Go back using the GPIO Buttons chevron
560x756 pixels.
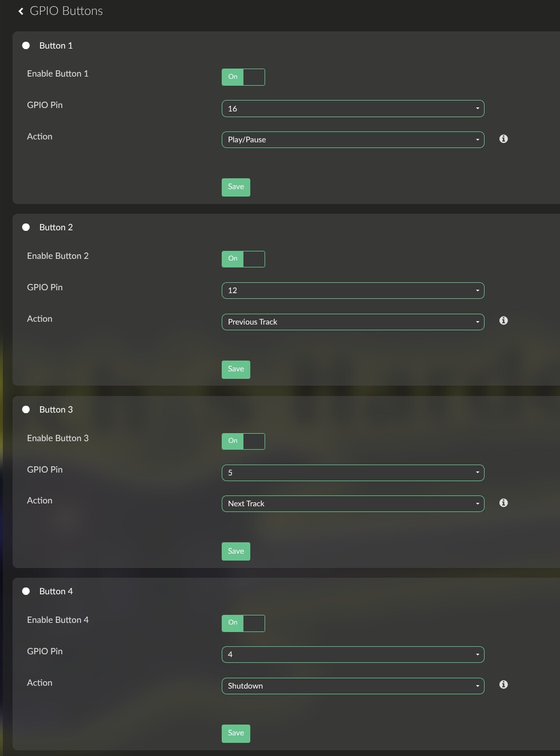click(x=21, y=11)
